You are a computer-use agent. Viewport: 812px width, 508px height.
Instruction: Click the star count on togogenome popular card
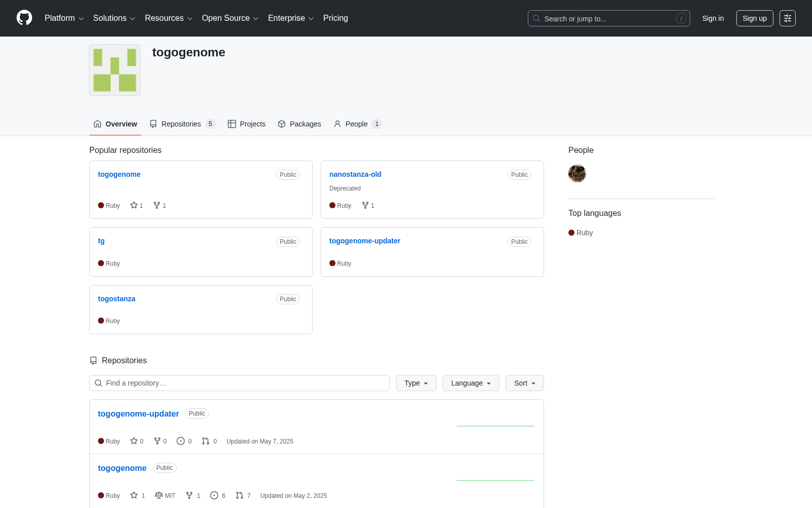click(x=137, y=205)
